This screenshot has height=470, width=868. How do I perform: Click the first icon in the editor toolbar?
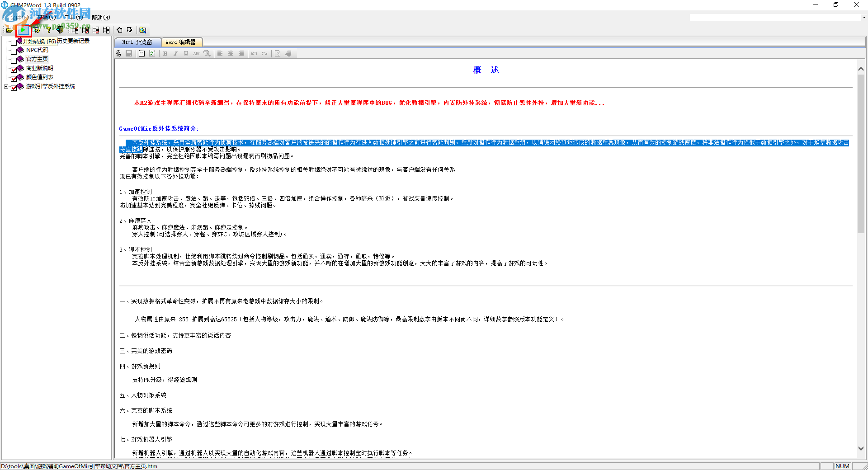tap(118, 53)
